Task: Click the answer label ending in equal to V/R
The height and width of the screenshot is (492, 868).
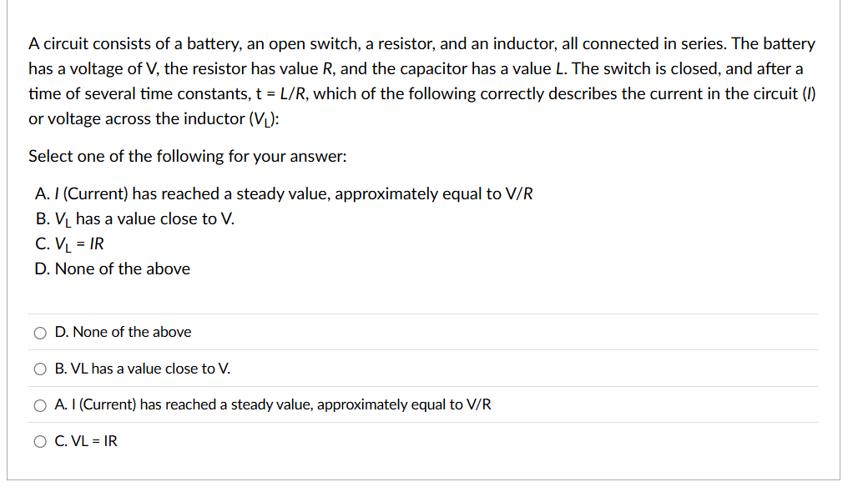Action: pos(272,404)
